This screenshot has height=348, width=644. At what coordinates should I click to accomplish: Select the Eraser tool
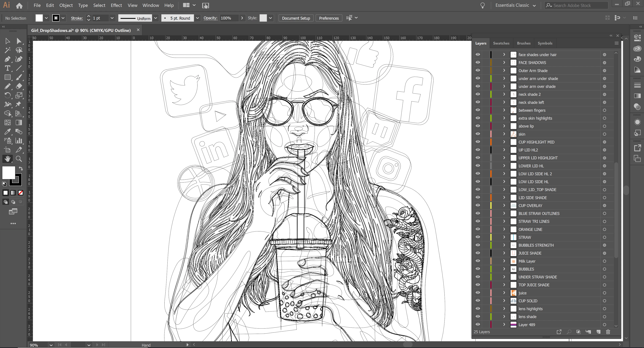click(x=19, y=86)
